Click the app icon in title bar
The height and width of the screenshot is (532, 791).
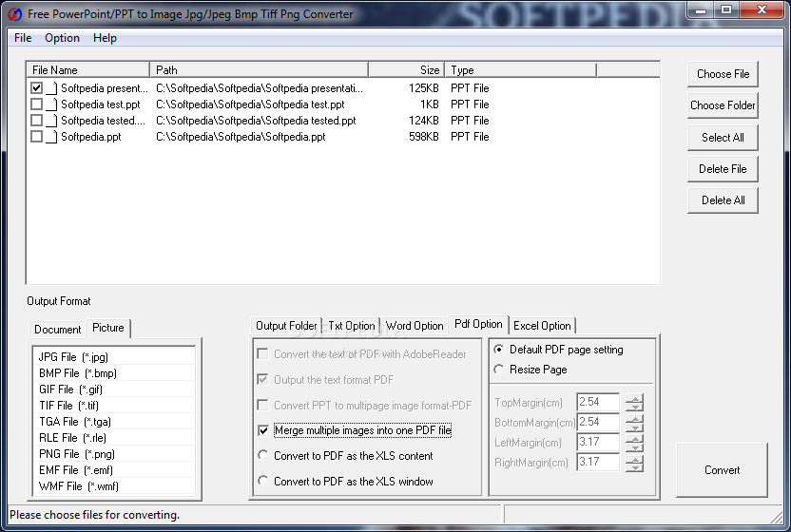15,14
